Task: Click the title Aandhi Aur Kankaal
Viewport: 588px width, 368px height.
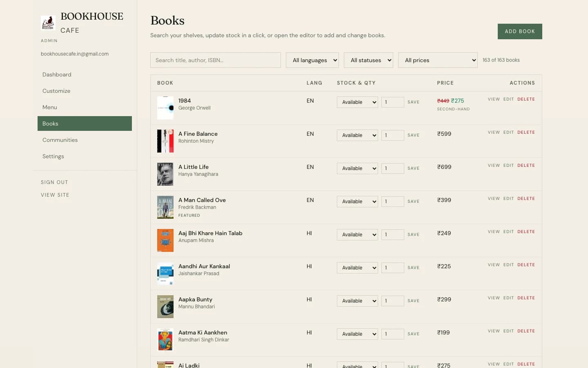Action: pos(204,266)
